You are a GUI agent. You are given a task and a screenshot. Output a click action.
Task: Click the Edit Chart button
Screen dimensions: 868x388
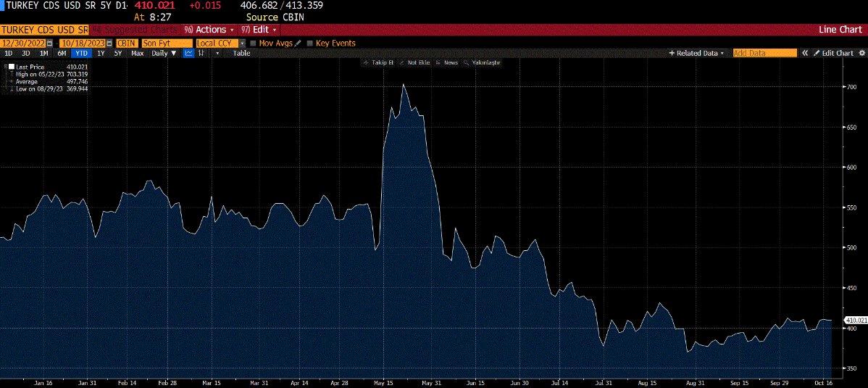[833, 53]
